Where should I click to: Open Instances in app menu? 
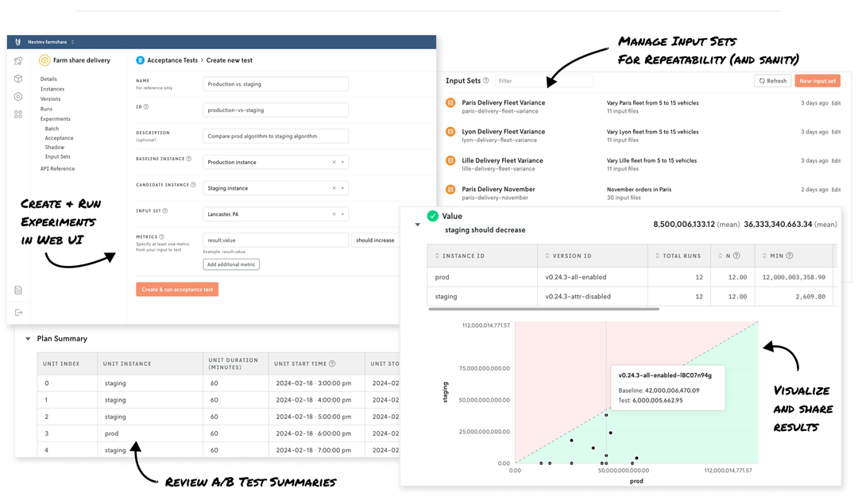click(52, 89)
